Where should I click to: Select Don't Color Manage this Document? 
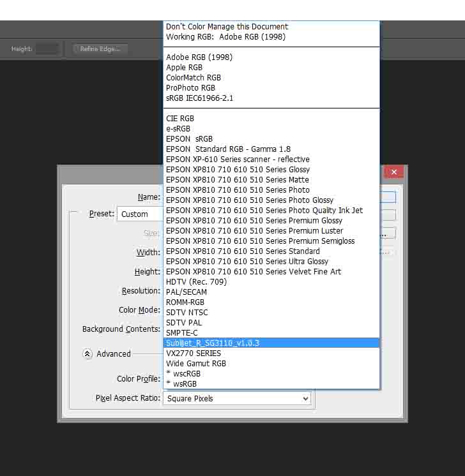(271, 27)
